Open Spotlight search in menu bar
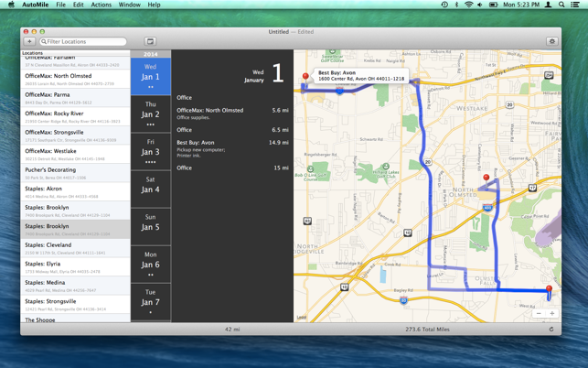 (561, 5)
